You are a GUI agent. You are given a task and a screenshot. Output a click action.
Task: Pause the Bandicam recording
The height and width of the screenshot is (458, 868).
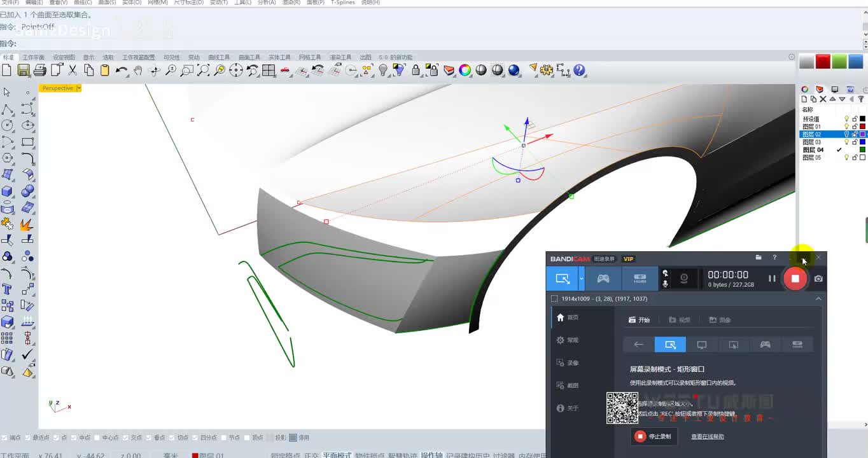coord(772,279)
